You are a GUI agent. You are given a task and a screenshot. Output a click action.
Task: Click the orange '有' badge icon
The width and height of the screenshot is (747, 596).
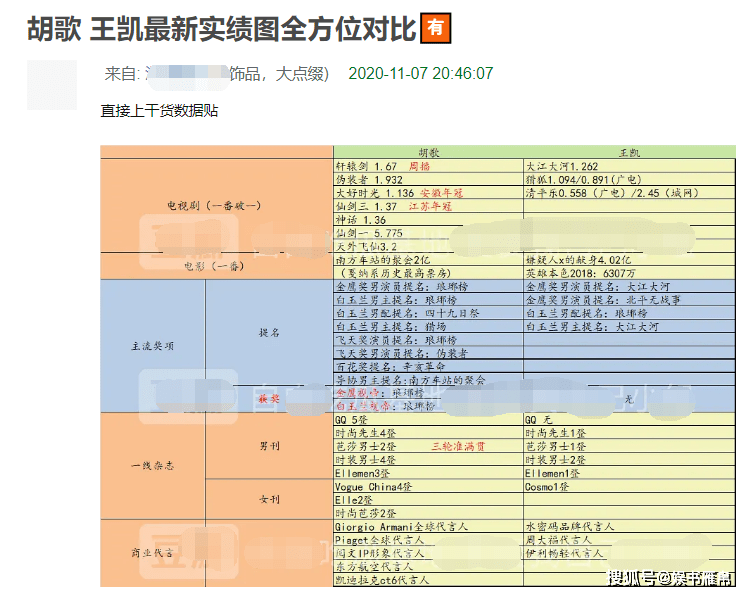(x=435, y=29)
